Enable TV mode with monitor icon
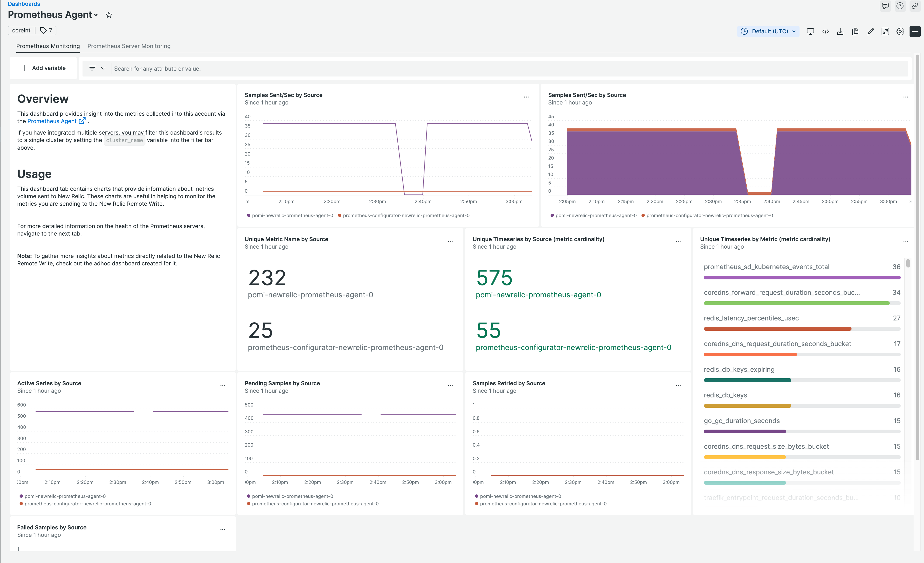The height and width of the screenshot is (563, 924). coord(810,31)
